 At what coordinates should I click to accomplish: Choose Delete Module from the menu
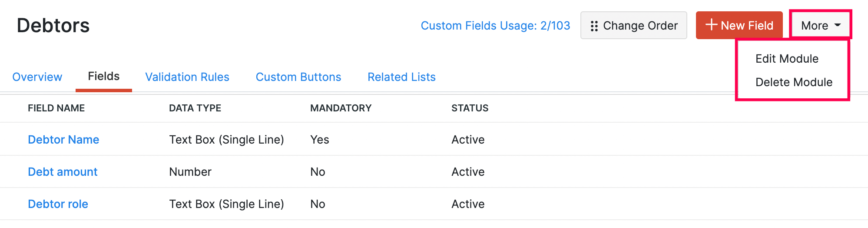pos(794,82)
